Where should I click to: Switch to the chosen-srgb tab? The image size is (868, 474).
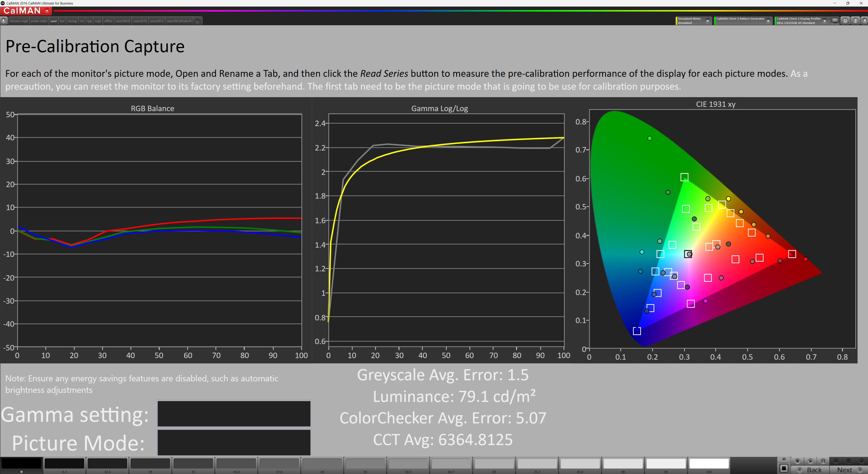[19, 21]
